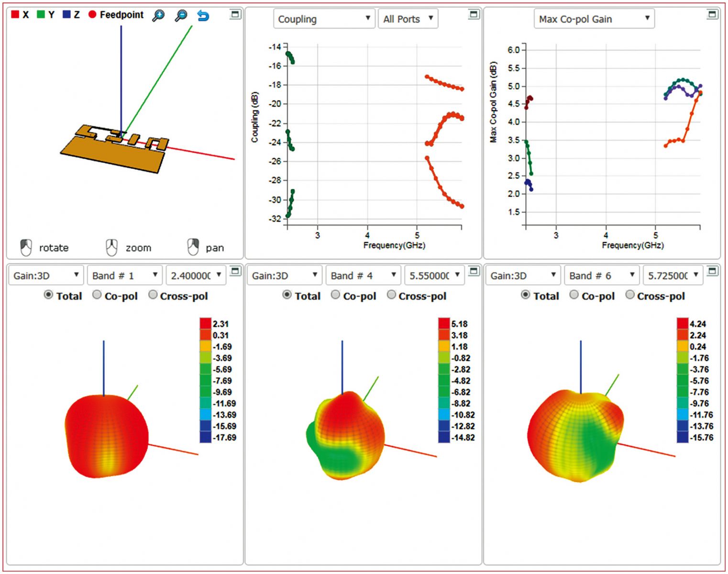This screenshot has height=574, width=728.
Task: Click the red X axis legend square
Action: pos(15,14)
